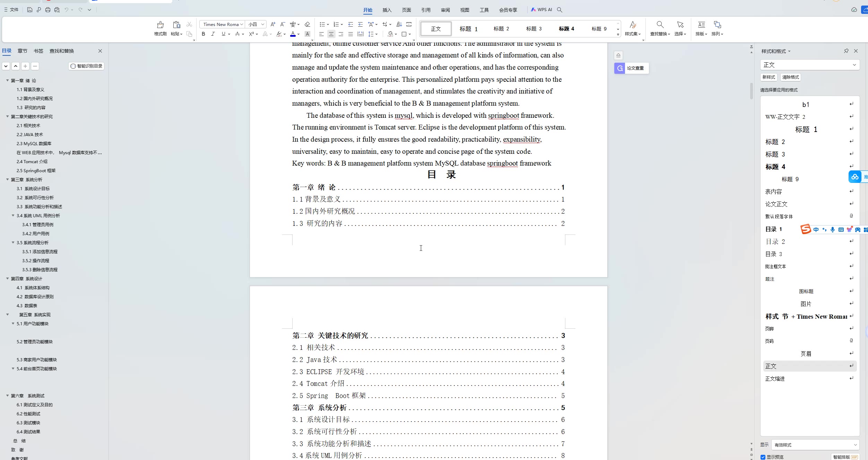This screenshot has width=868, height=460.
Task: Open the 引用 ribbon tab
Action: [426, 10]
